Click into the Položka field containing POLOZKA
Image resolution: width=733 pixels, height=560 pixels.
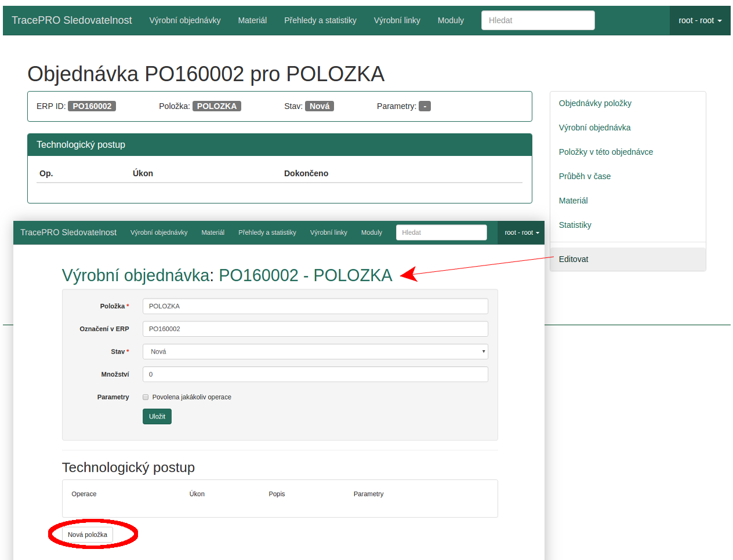click(315, 306)
